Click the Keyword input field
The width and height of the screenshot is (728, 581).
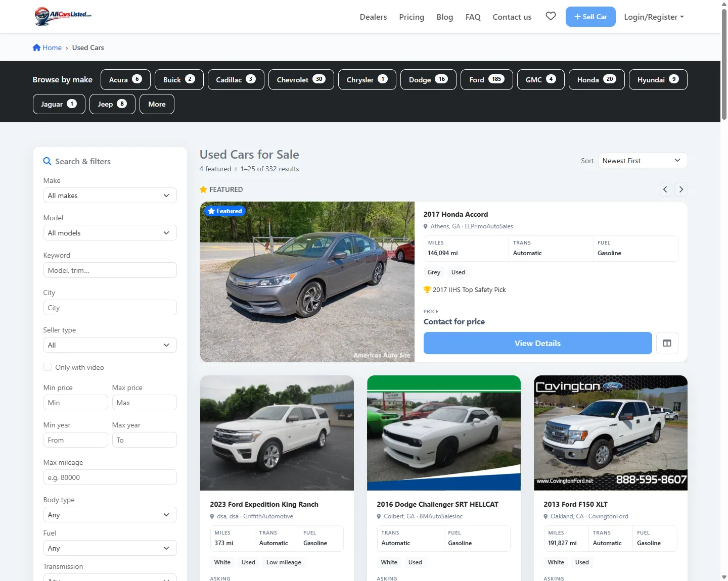tap(110, 270)
